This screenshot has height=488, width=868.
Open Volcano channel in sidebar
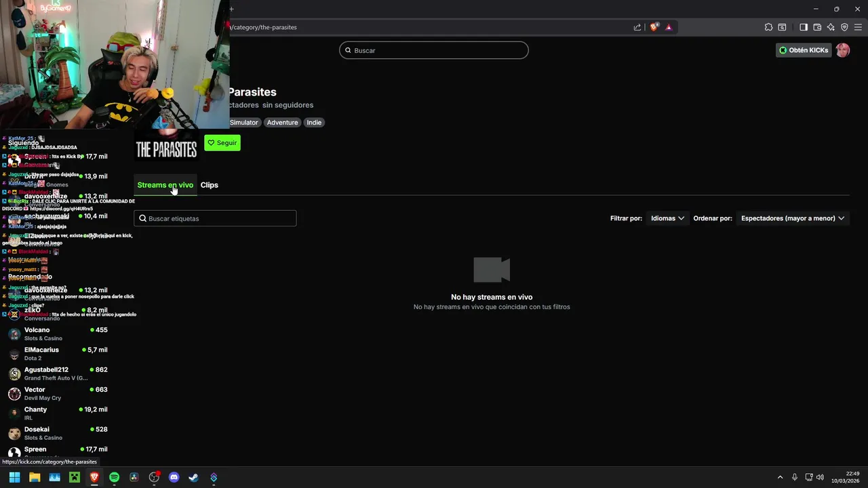(x=58, y=334)
